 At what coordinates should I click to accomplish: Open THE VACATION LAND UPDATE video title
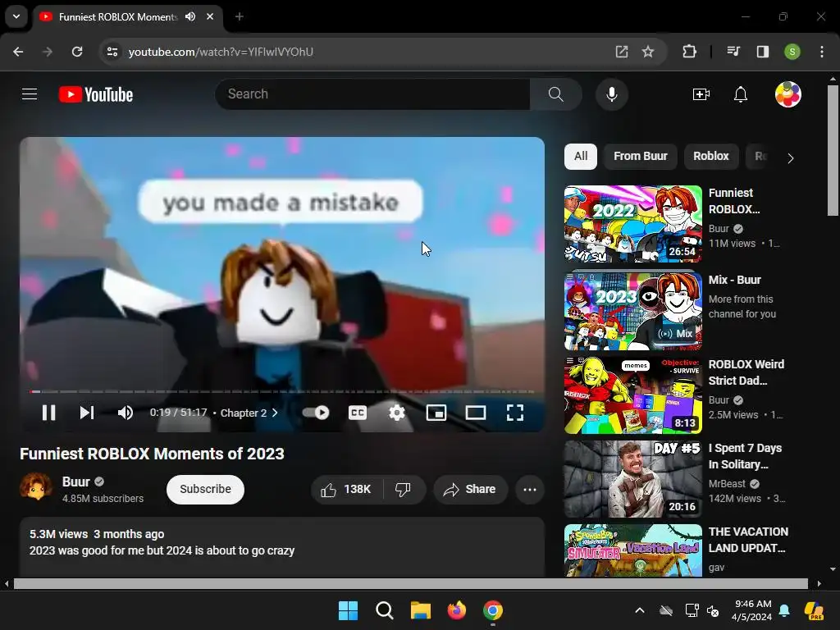point(748,540)
